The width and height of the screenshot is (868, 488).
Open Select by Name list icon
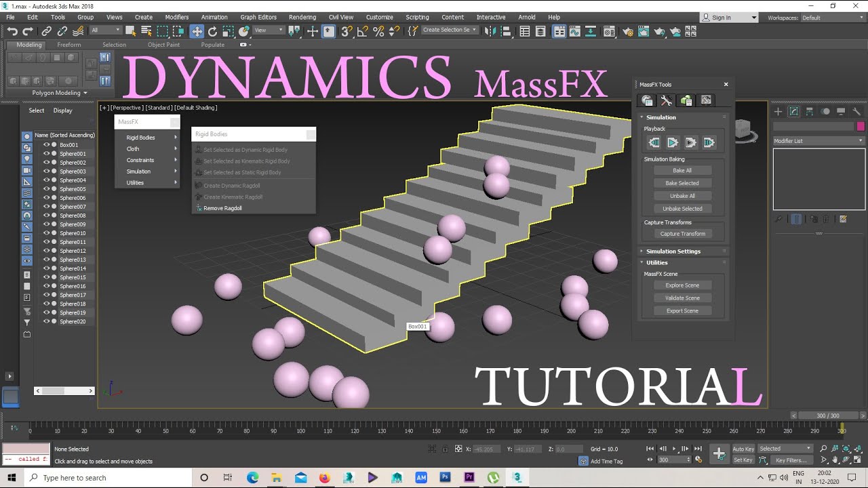pos(146,31)
